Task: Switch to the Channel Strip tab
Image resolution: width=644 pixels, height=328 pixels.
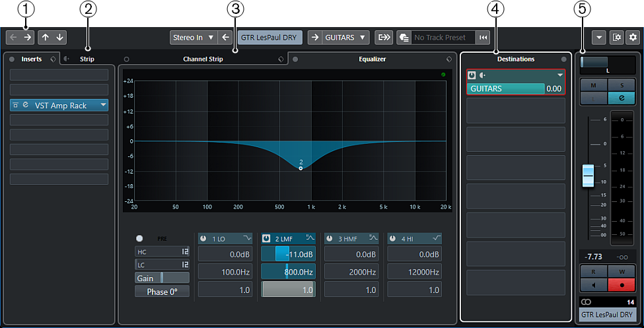Action: click(203, 59)
